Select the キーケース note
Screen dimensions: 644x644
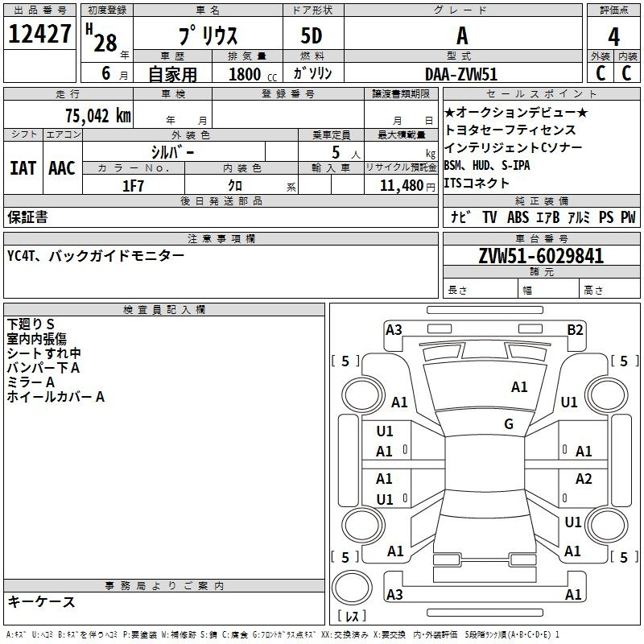click(42, 601)
